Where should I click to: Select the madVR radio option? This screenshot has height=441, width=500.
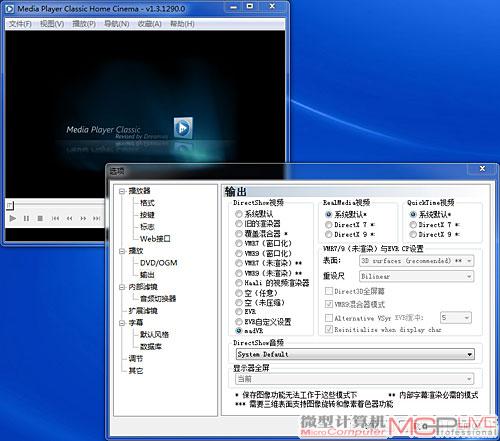point(239,331)
